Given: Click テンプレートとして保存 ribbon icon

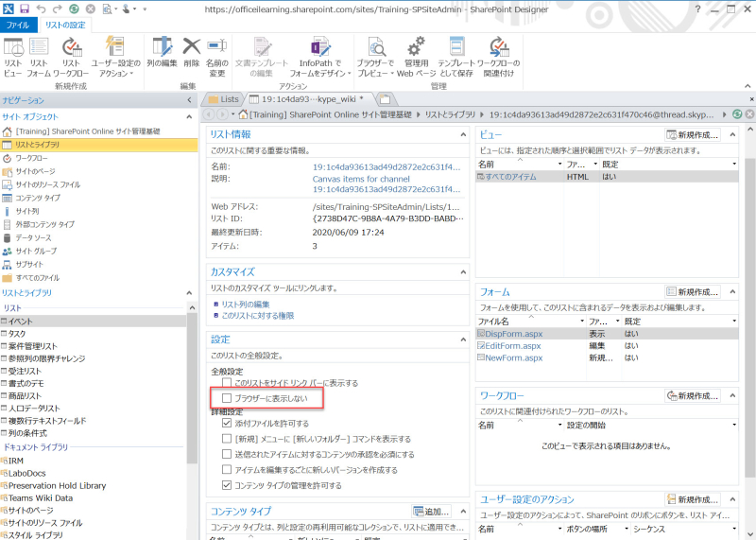Looking at the screenshot, I should point(456,57).
